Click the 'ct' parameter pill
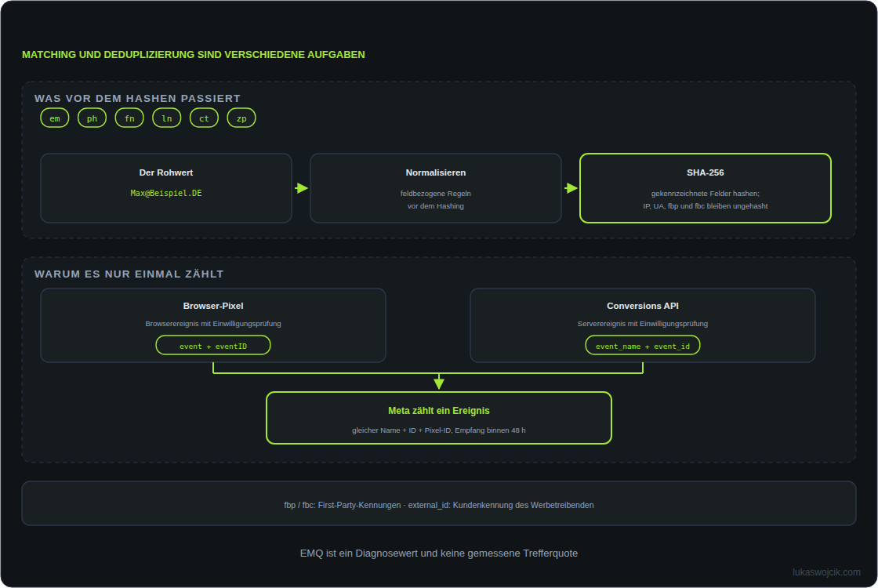 [204, 118]
